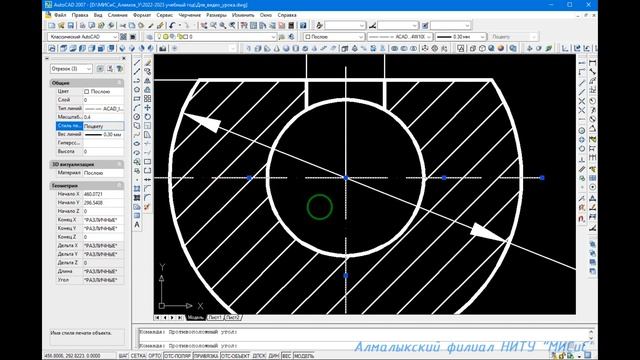This screenshot has height=360, width=640.
Task: Click the Тип линий property value
Action: [x=103, y=109]
